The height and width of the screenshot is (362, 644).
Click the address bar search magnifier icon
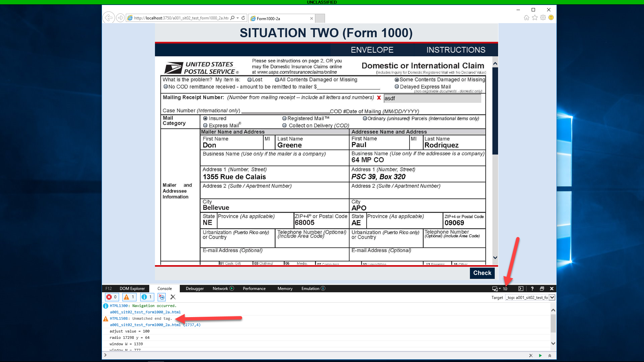[x=232, y=18]
